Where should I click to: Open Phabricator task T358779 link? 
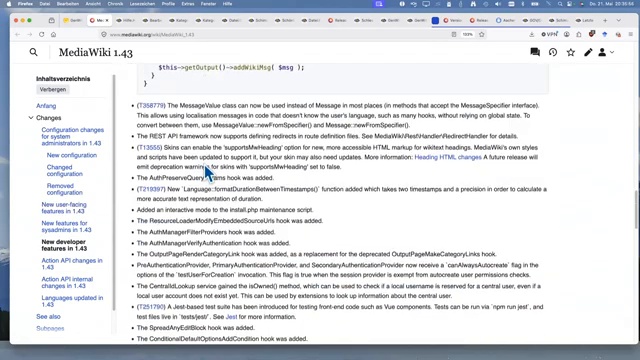(x=151, y=105)
